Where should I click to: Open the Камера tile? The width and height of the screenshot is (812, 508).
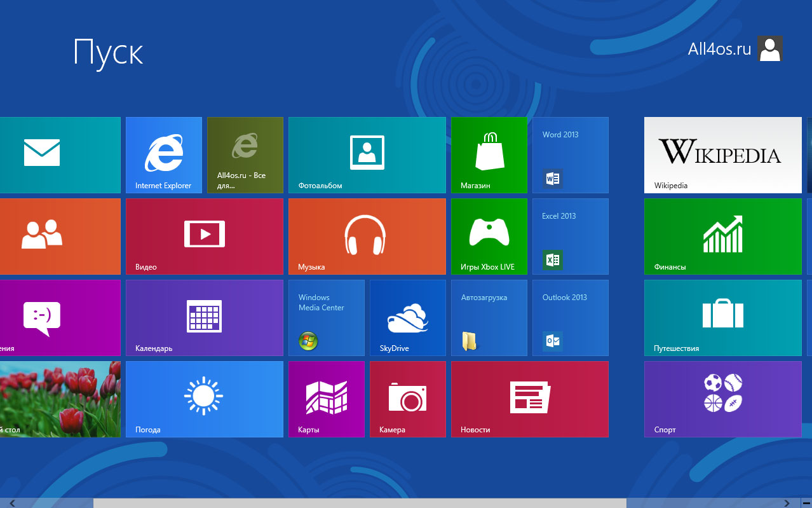[x=408, y=399]
